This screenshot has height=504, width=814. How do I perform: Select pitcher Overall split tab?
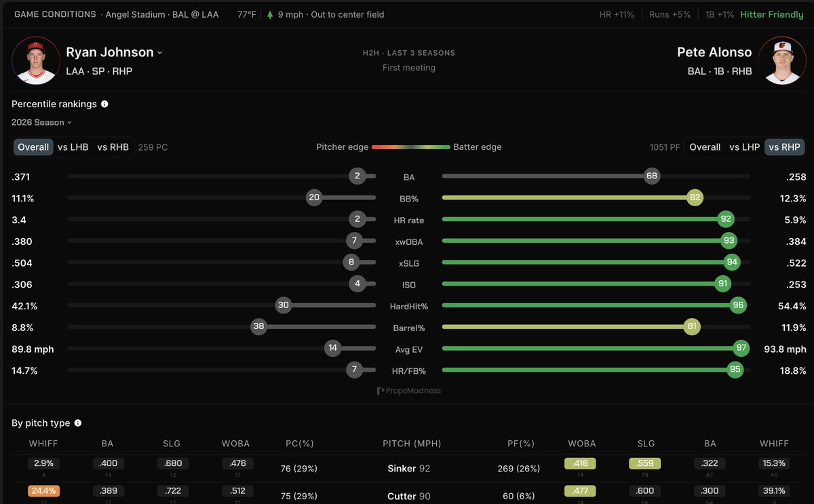33,147
